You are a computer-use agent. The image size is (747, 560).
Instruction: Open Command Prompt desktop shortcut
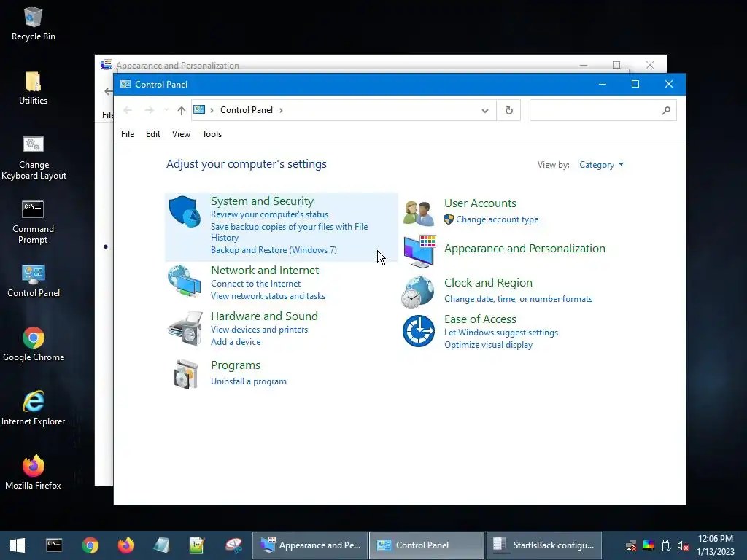tap(33, 222)
